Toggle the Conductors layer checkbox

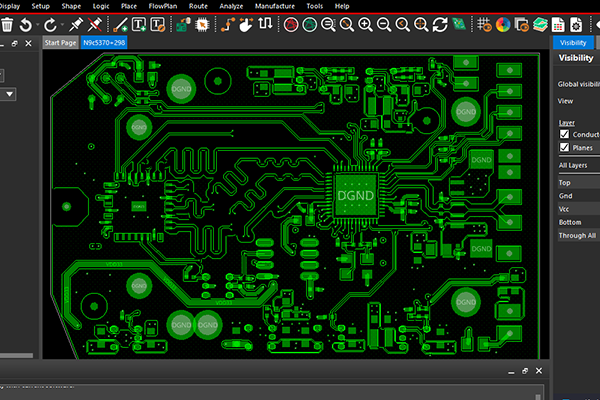(x=564, y=134)
